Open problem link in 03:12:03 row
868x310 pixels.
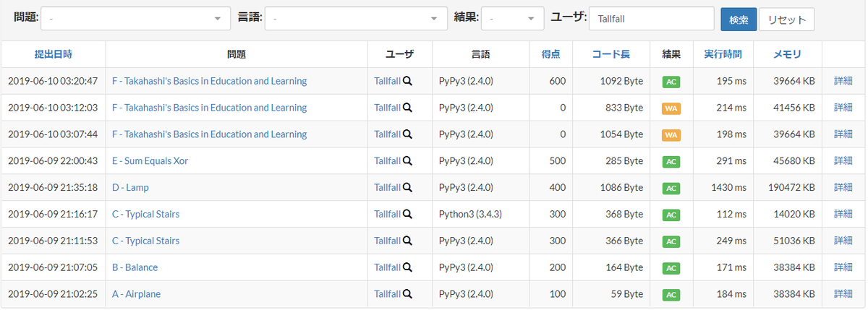tap(210, 108)
